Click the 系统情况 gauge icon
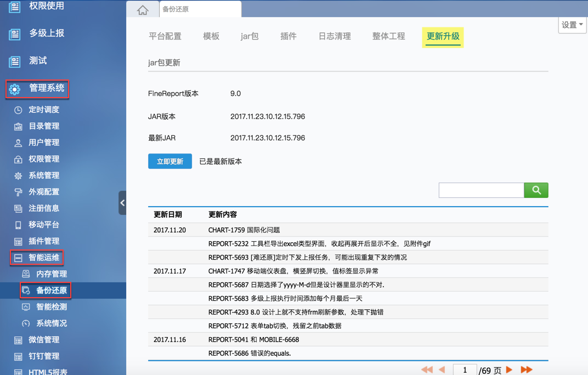Screen dimensions: 588x375 [x=26, y=323]
